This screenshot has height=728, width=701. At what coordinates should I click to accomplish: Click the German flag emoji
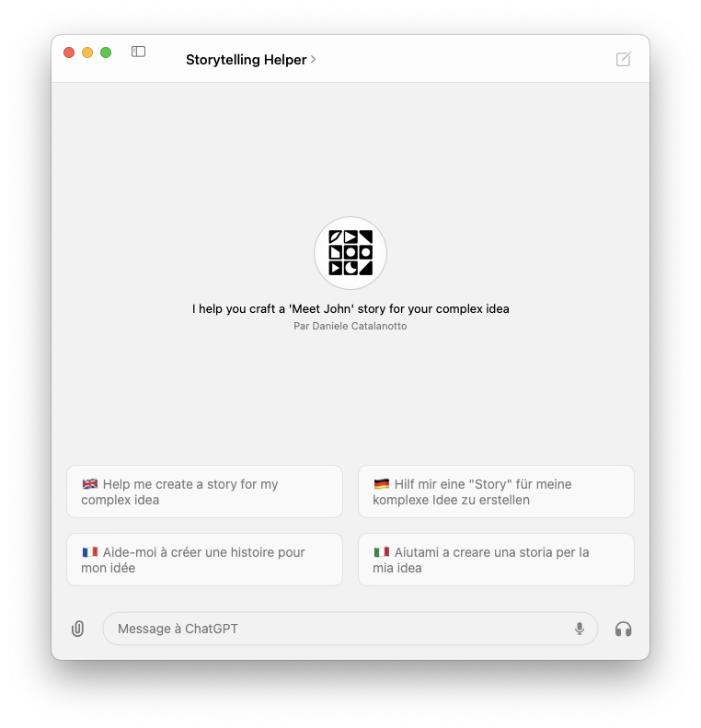pos(382,484)
